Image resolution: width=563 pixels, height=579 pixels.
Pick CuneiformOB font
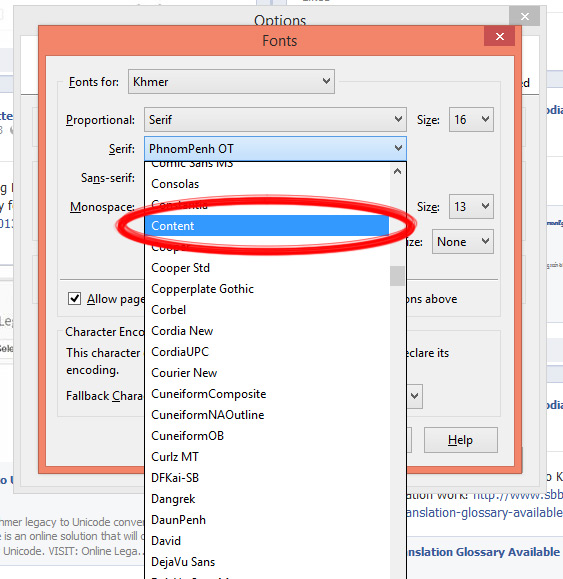pyautogui.click(x=267, y=436)
